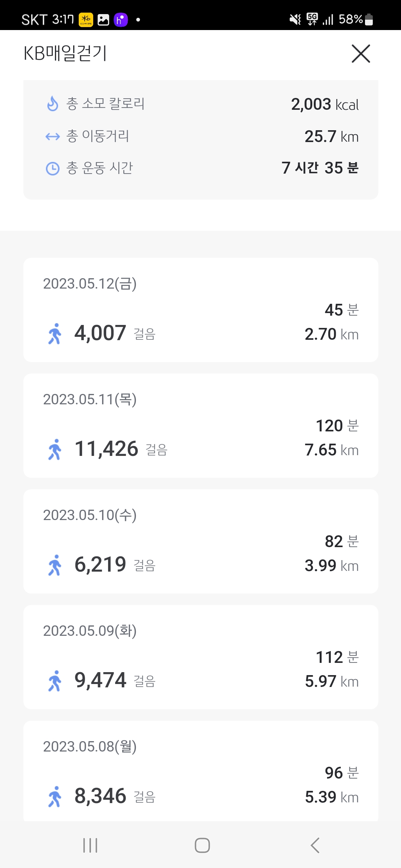This screenshot has height=868, width=401.
Task: Open the 2023.05.08 (월) record
Action: point(200,771)
